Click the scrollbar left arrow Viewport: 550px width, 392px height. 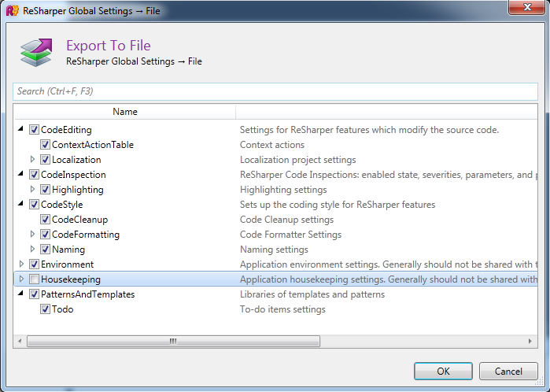coord(20,341)
